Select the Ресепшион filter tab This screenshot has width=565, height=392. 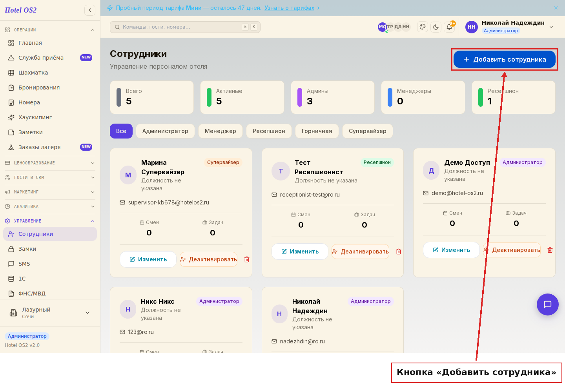click(269, 131)
